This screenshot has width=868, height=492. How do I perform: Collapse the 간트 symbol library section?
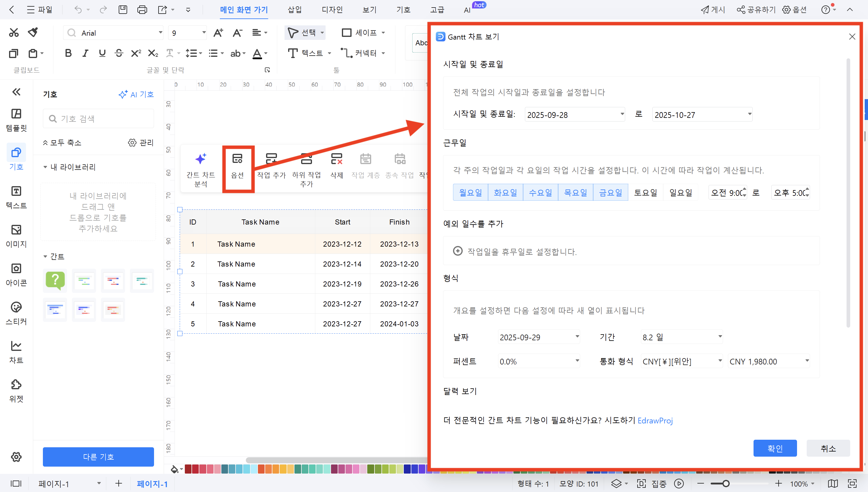[x=46, y=257]
